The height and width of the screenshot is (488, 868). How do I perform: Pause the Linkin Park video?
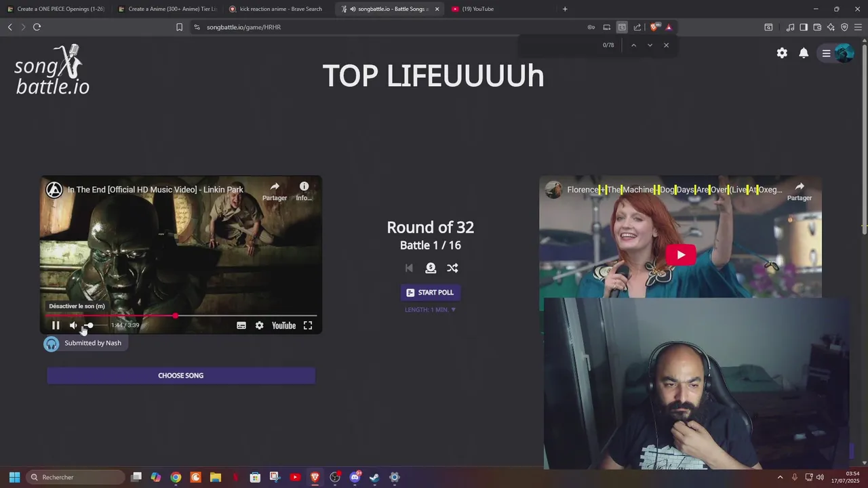point(56,325)
